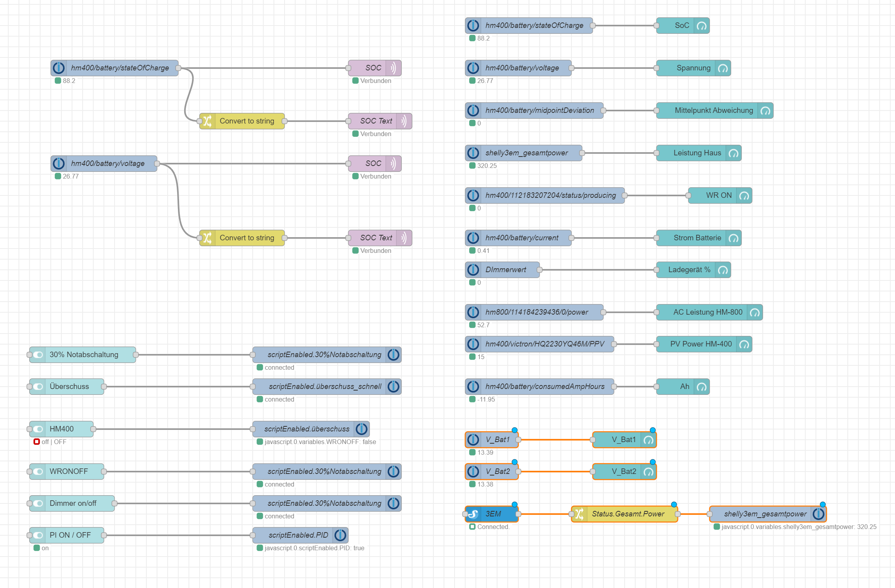This screenshot has height=588, width=895.
Task: Click ioBroker icon on hm400/battery/midpointDeviation node
Action: [x=473, y=111]
